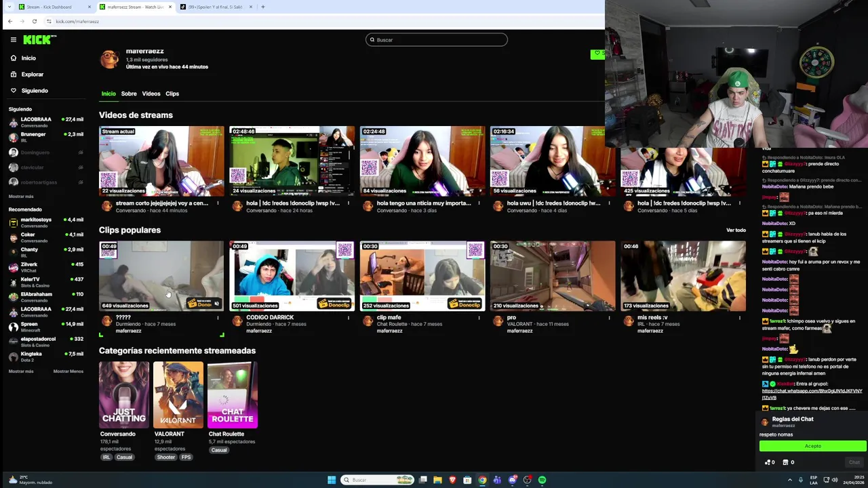The width and height of the screenshot is (868, 488).
Task: Open options menu for 'pro' clip
Action: 609,317
